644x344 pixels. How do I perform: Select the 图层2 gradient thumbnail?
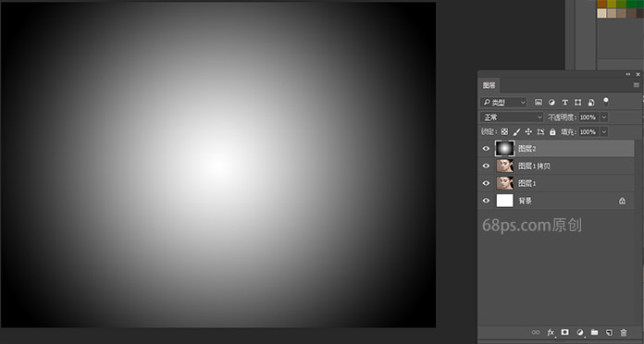point(505,149)
